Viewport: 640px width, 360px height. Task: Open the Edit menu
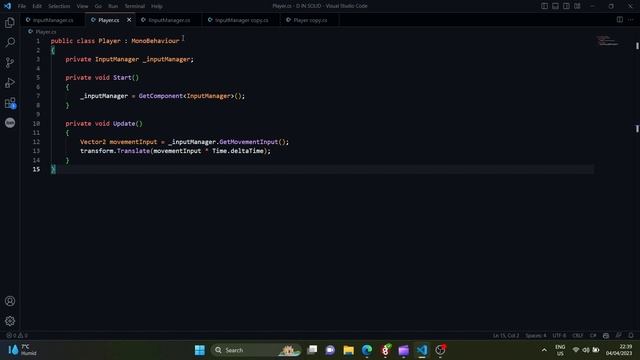37,6
